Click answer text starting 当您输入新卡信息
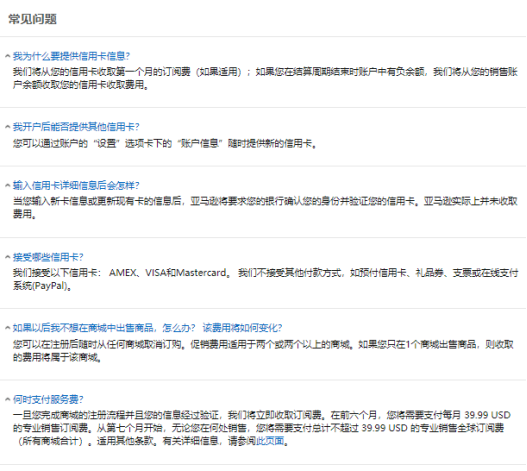Screen dimensions: 527x471 click(265, 207)
